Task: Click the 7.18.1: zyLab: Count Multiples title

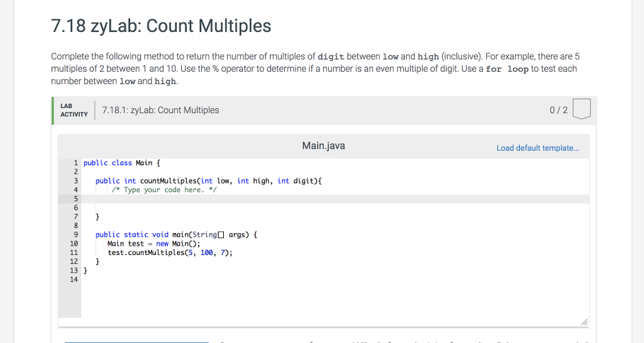Action: tap(160, 110)
